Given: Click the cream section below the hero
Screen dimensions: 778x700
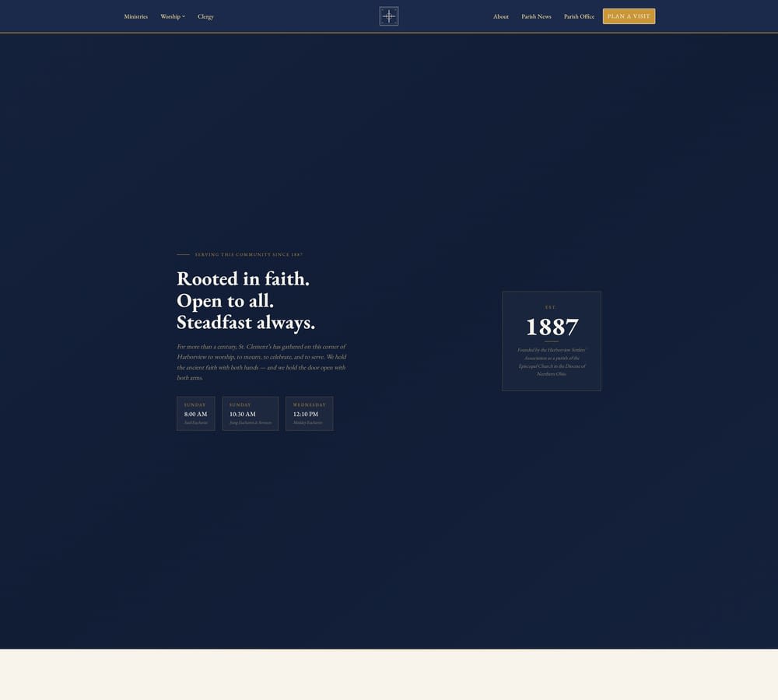Looking at the screenshot, I should [x=389, y=675].
